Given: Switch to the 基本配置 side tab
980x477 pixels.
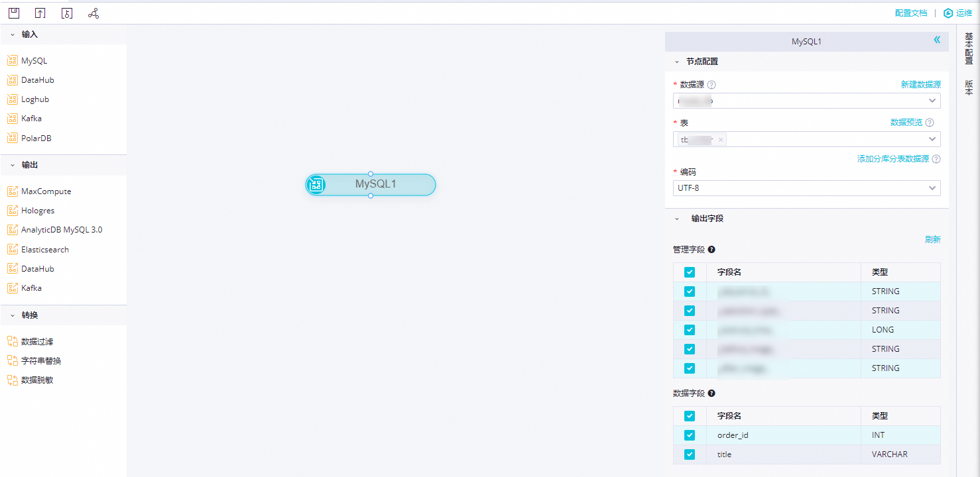Looking at the screenshot, I should coord(969,48).
